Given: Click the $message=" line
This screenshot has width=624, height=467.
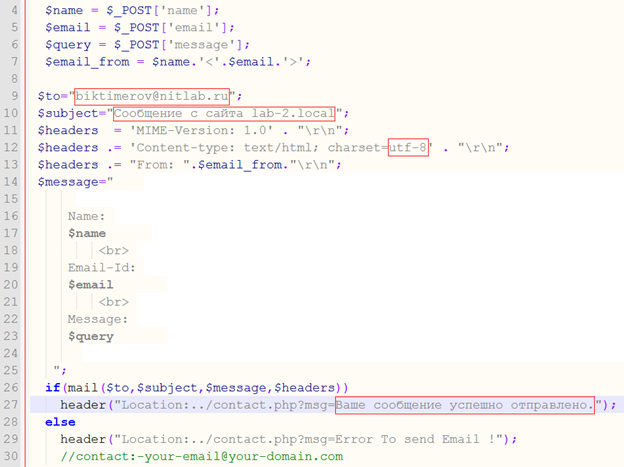Looking at the screenshot, I should [76, 182].
